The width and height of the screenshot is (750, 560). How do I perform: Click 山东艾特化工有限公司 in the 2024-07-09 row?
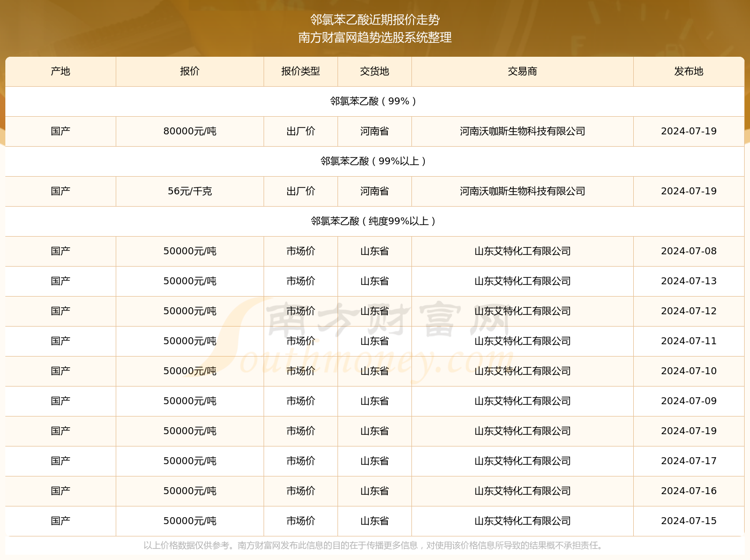click(522, 401)
